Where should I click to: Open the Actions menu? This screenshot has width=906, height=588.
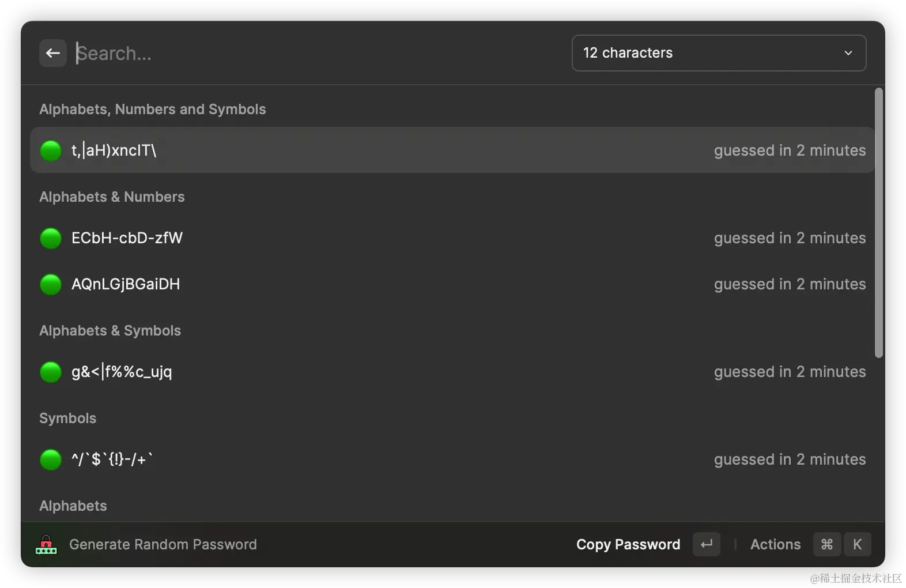(775, 544)
